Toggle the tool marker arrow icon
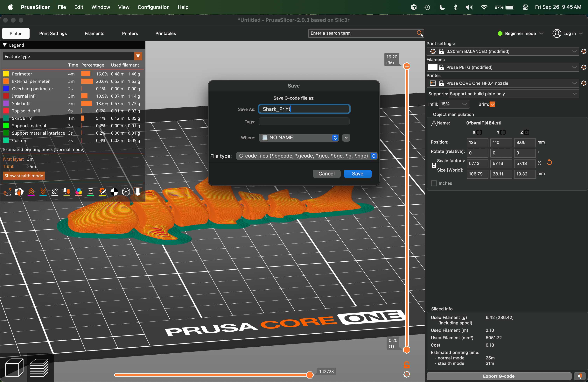The width and height of the screenshot is (588, 382). coord(138,192)
